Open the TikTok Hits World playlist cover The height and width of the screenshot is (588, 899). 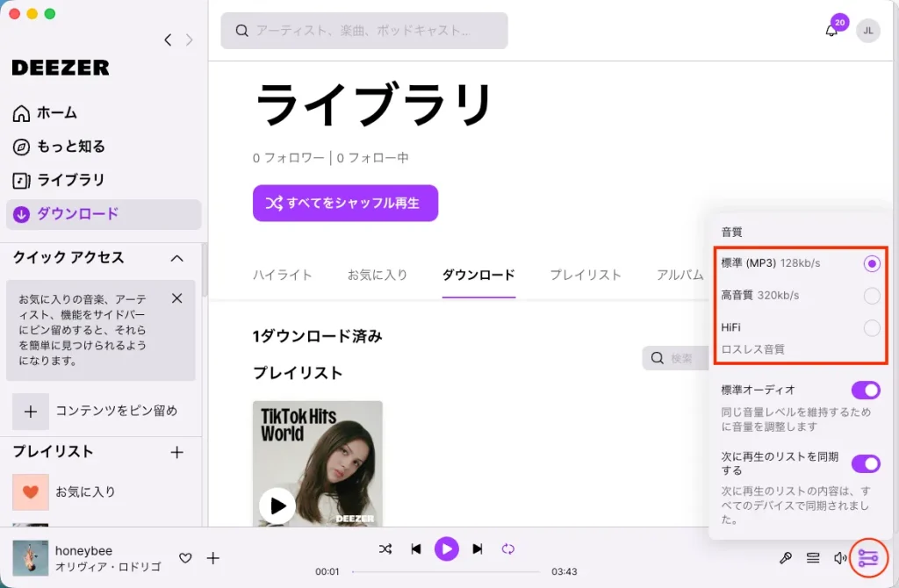click(318, 463)
